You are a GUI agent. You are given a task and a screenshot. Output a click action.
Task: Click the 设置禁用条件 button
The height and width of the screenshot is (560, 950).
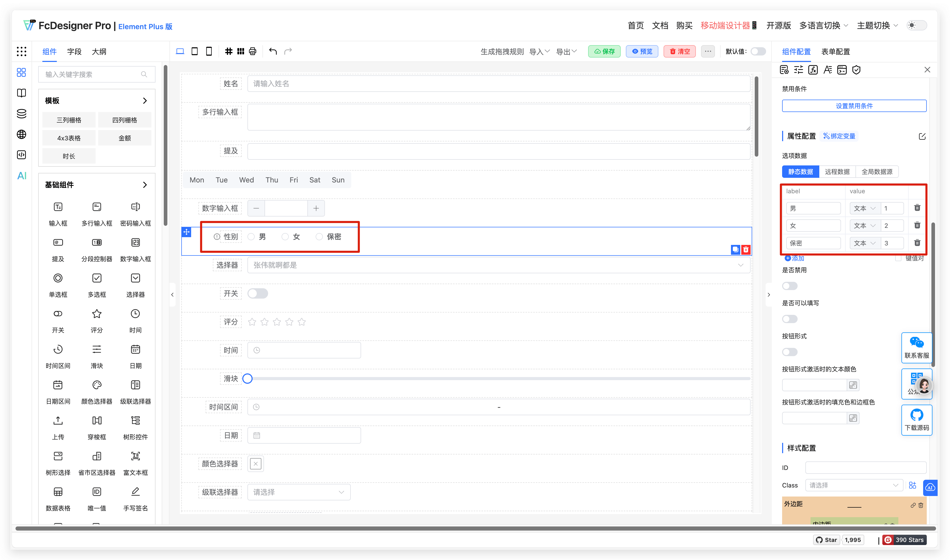(x=854, y=106)
